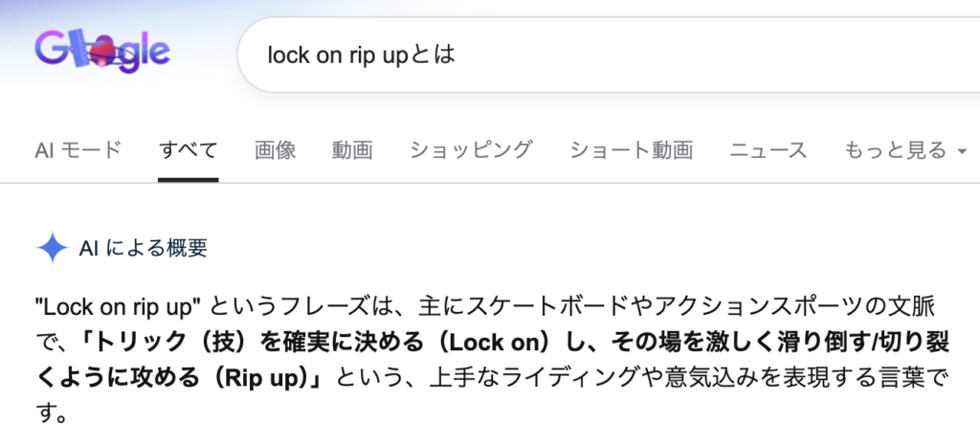
Task: Focus the search box containing the query
Action: point(574,53)
